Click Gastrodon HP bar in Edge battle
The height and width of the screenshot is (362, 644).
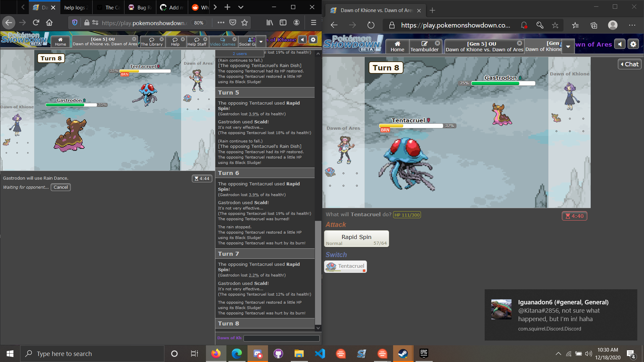503,83
